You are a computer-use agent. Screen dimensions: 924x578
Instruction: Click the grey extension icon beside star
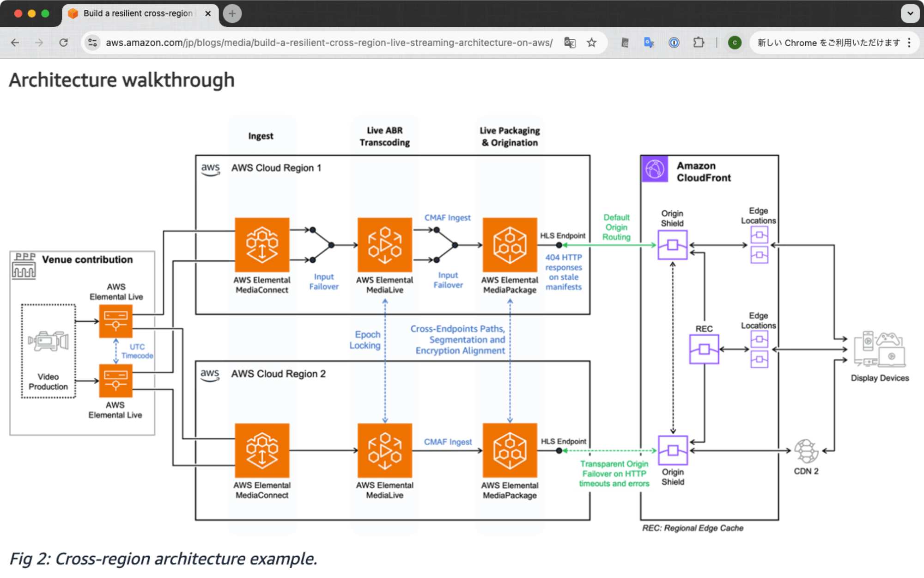pyautogui.click(x=625, y=43)
